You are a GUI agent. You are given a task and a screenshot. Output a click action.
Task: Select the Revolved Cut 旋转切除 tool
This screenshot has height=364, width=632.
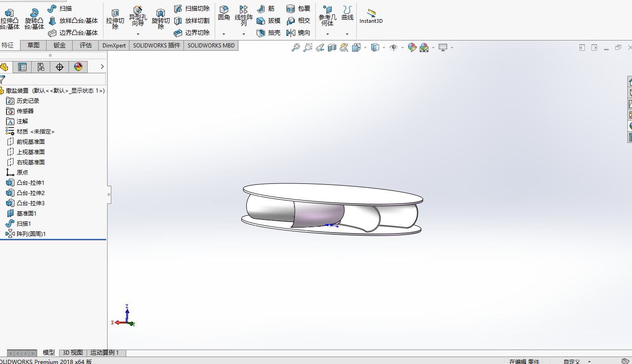pos(161,20)
